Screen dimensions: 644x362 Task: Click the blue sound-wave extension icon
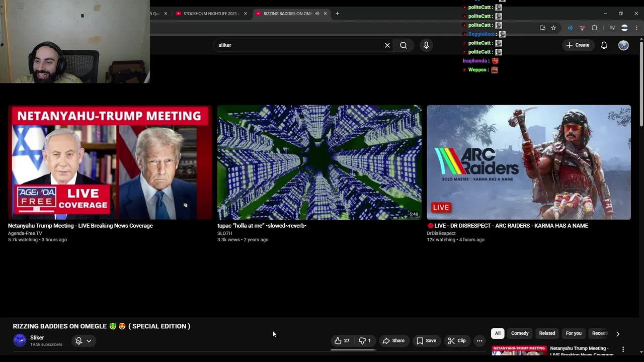pos(570,28)
